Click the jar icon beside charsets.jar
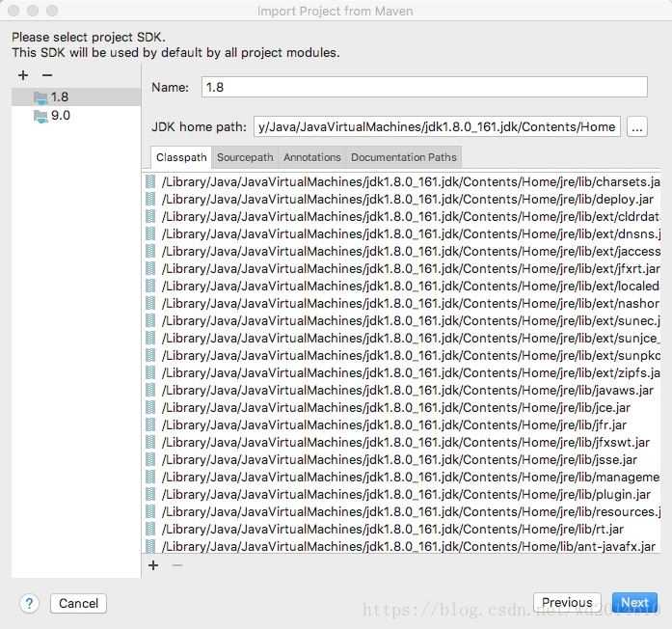This screenshot has width=672, height=629. click(150, 181)
